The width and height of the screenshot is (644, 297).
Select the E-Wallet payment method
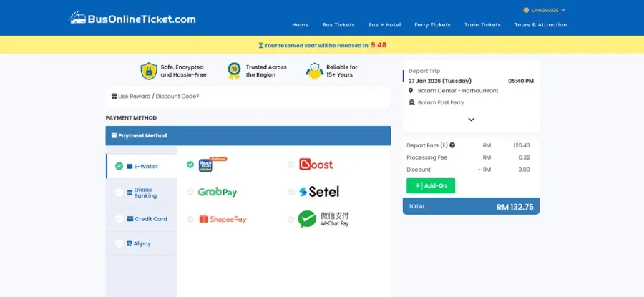click(141, 166)
